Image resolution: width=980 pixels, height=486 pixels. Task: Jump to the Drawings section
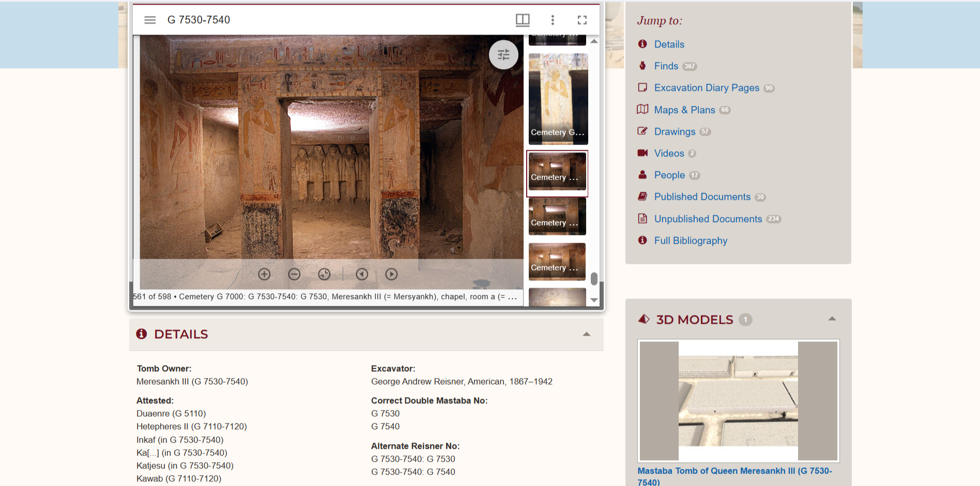click(x=675, y=132)
